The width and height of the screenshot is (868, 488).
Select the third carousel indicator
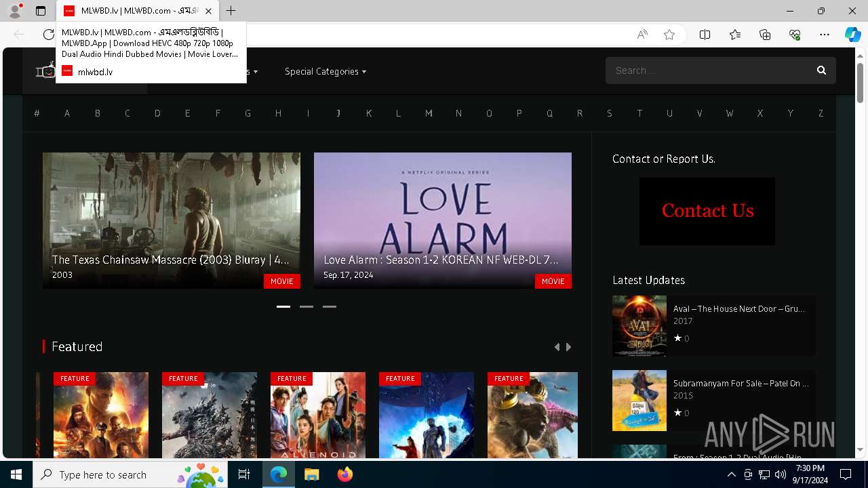330,306
